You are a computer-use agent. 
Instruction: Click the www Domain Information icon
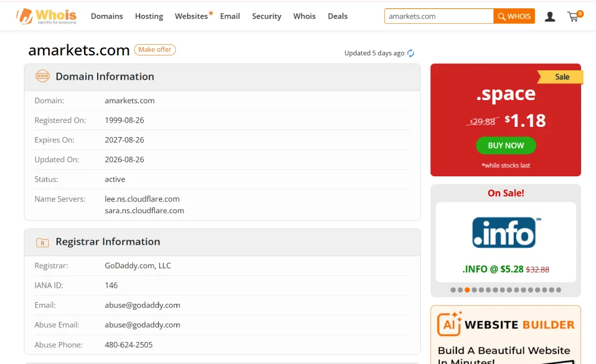pos(42,76)
